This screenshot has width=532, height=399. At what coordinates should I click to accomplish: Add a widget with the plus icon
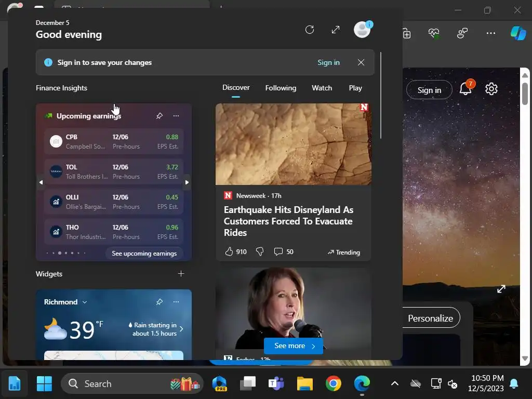[181, 273]
